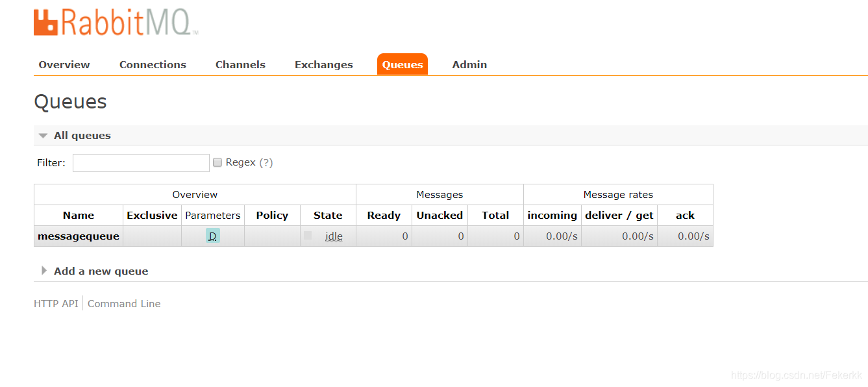Open the Overview tab

(64, 64)
